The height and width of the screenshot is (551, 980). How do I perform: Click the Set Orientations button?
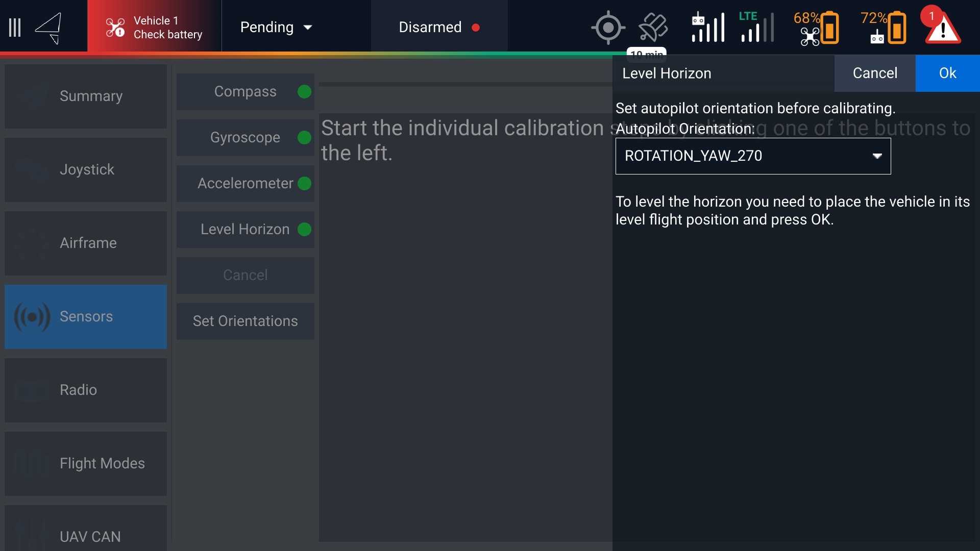coord(246,321)
